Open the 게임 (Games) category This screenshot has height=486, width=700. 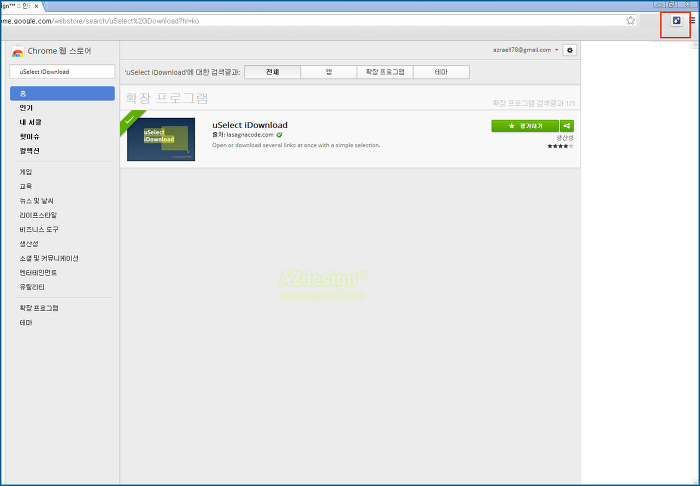pos(25,172)
